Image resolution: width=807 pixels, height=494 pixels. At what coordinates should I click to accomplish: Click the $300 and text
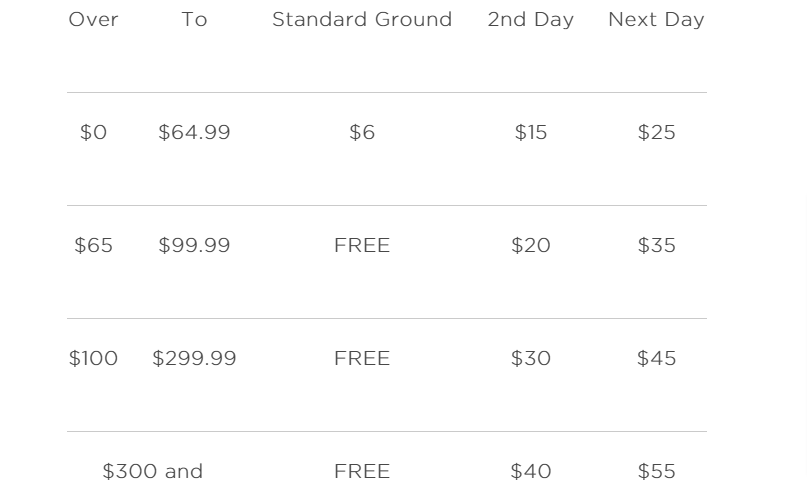tap(152, 471)
